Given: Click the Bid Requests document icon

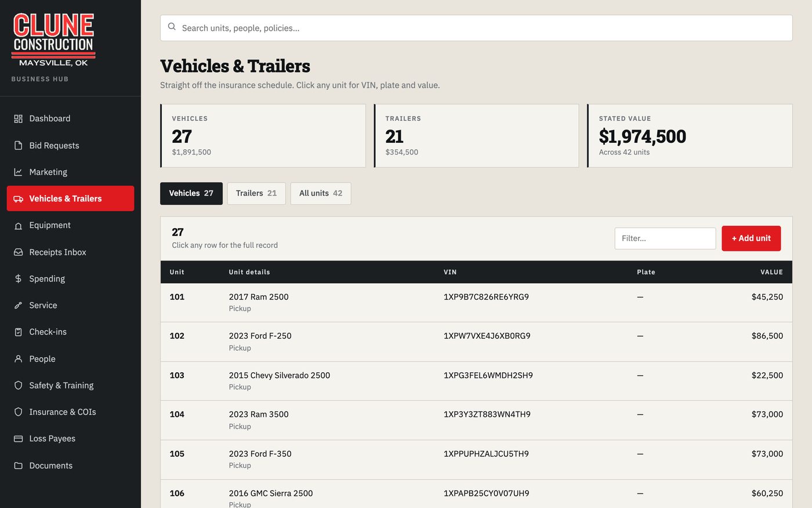Looking at the screenshot, I should pyautogui.click(x=18, y=145).
